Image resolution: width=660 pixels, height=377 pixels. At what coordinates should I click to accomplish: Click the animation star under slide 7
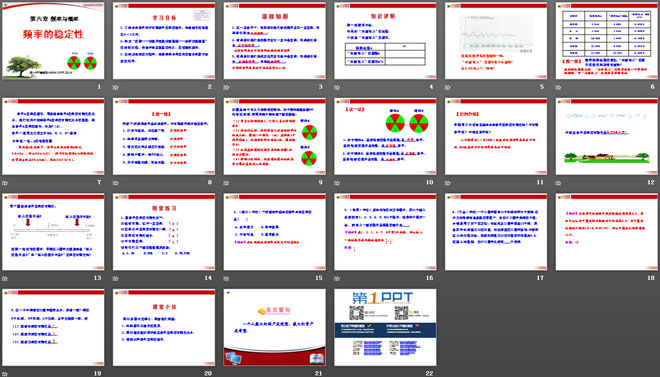[5, 183]
